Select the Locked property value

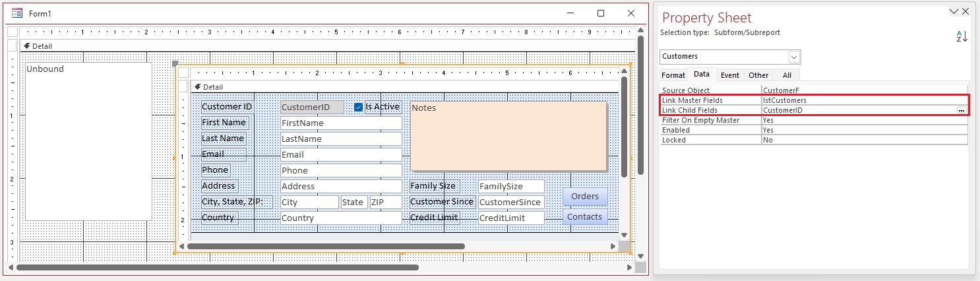coord(864,140)
